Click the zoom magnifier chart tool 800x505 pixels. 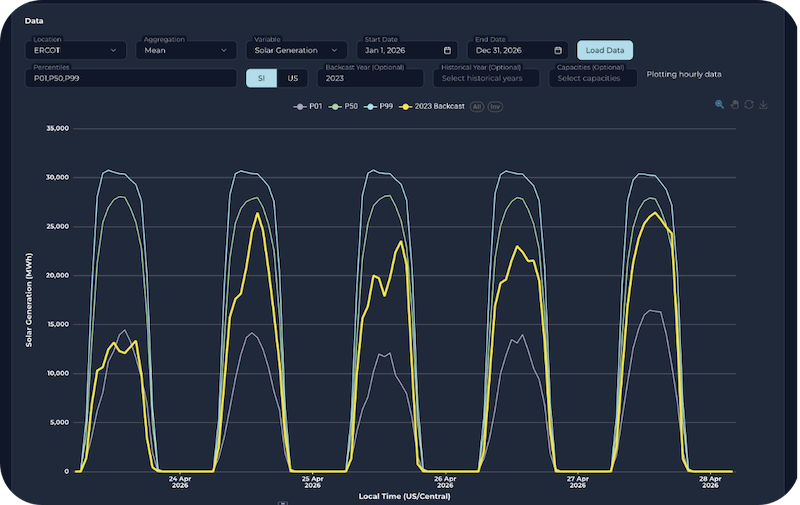click(x=719, y=104)
